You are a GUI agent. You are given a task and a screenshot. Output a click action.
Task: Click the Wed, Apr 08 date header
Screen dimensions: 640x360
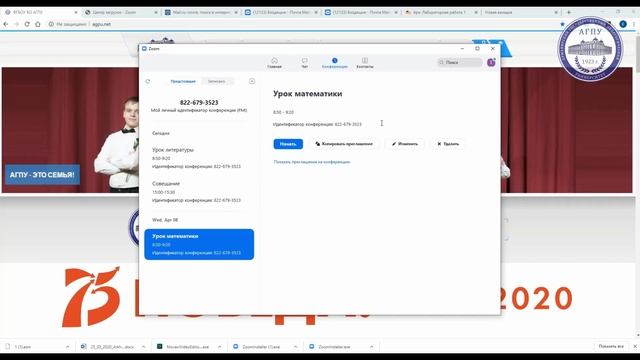point(165,220)
